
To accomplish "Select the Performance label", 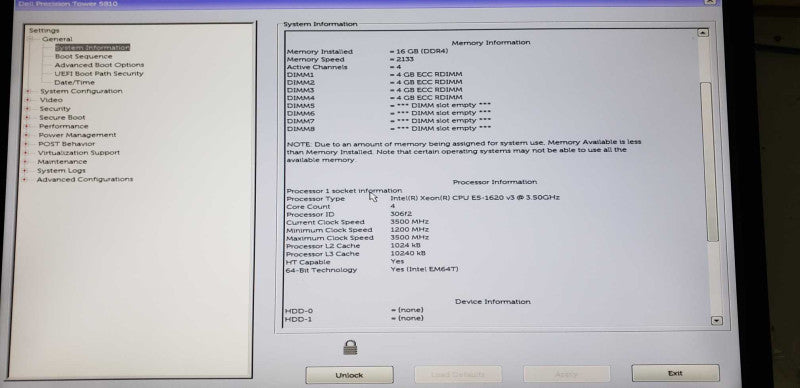I will pos(63,126).
